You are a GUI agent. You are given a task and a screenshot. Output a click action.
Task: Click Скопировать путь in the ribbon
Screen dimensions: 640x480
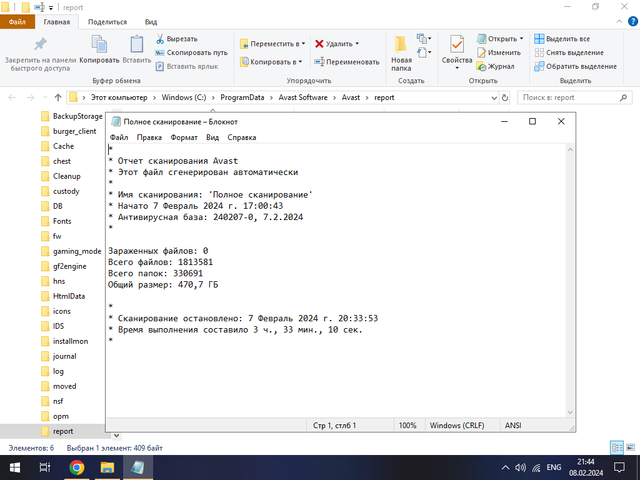tap(191, 53)
